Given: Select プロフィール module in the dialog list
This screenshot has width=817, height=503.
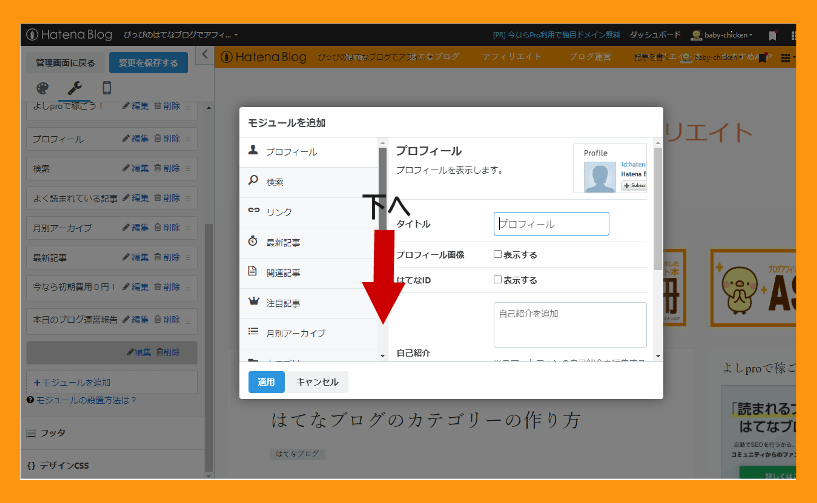Looking at the screenshot, I should coord(308,152).
